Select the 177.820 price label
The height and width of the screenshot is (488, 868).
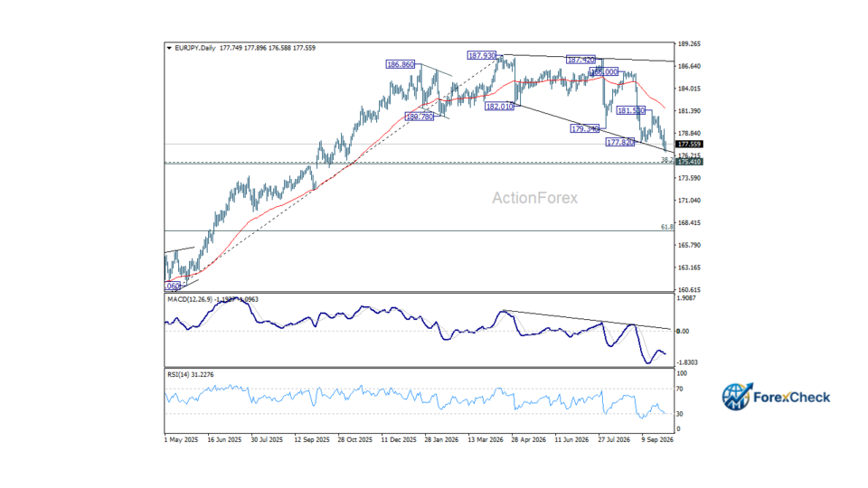click(620, 142)
